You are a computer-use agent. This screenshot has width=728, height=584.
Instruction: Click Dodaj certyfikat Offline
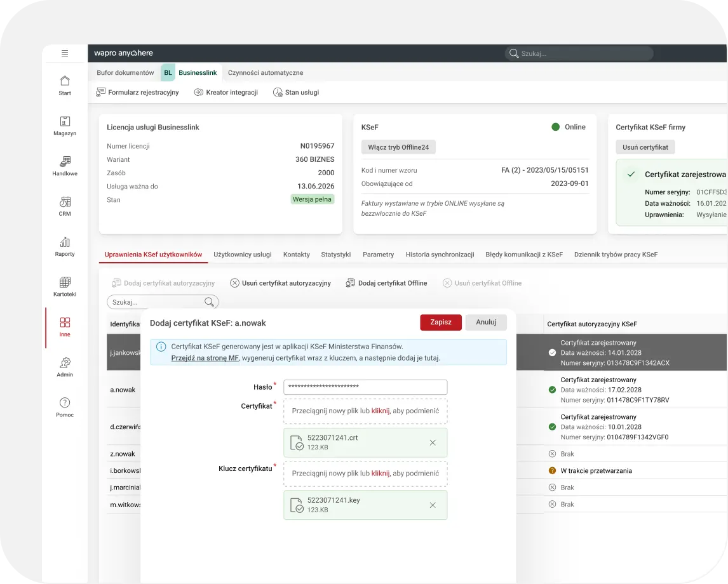[386, 283]
